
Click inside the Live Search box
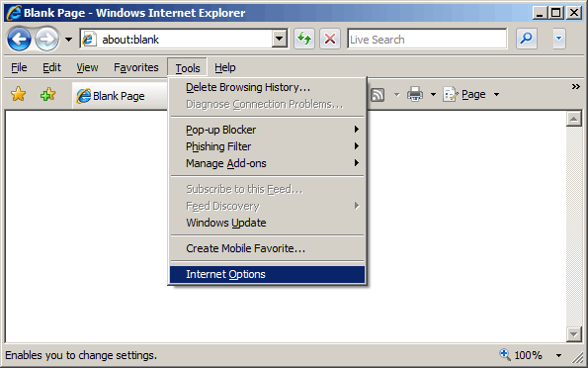tap(427, 39)
